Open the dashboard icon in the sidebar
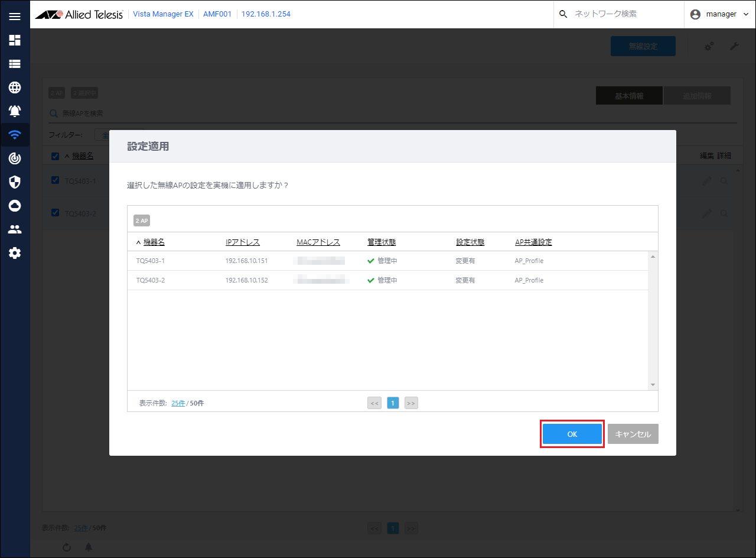 click(15, 40)
